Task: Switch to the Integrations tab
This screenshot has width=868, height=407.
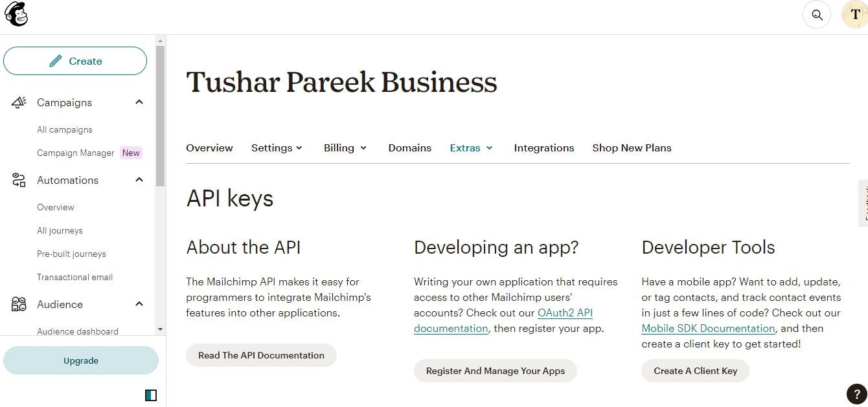Action: click(543, 148)
